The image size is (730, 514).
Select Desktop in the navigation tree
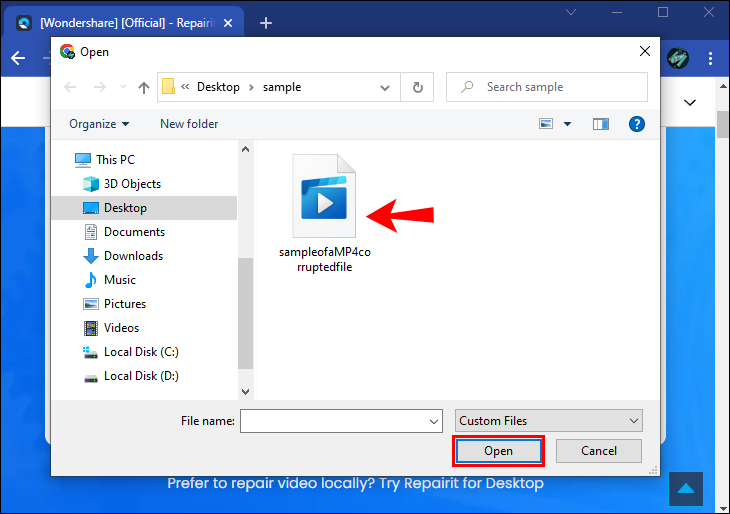[x=144, y=208]
